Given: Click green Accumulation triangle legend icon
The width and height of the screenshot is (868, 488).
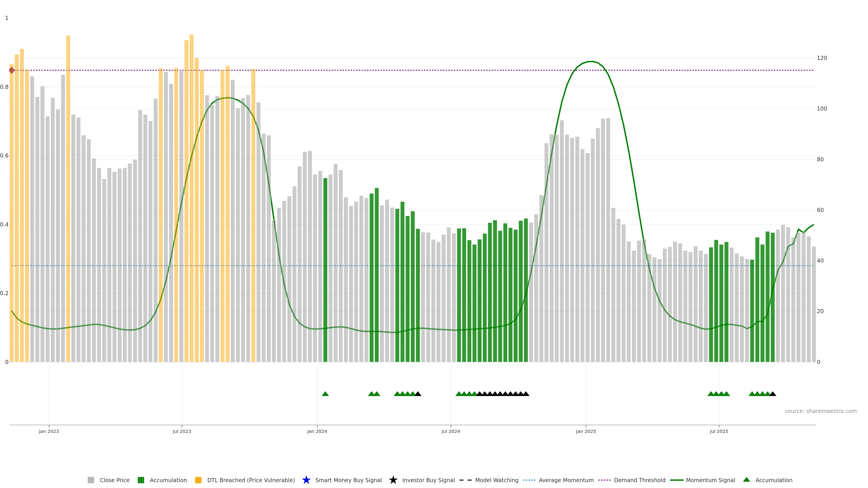Looking at the screenshot, I should (x=746, y=480).
